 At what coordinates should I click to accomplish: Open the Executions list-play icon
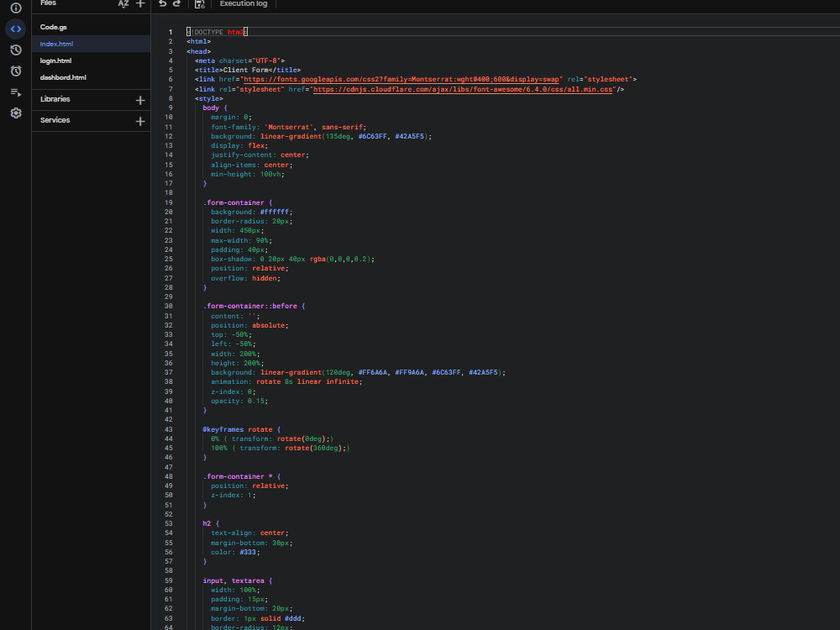coord(15,92)
